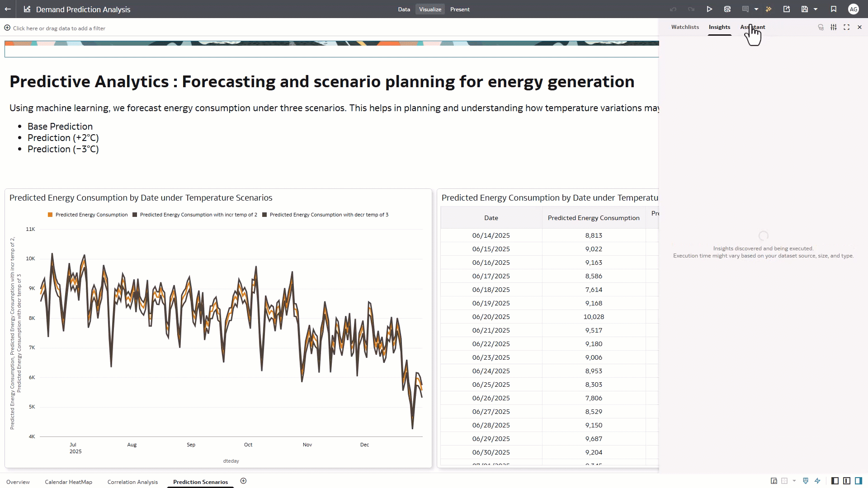Expand the Insights panel to fullscreen
Screen dimensions: 868x488
click(847, 27)
